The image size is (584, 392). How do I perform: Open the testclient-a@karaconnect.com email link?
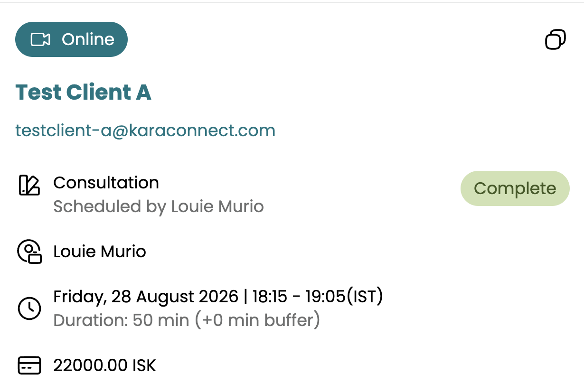point(145,130)
